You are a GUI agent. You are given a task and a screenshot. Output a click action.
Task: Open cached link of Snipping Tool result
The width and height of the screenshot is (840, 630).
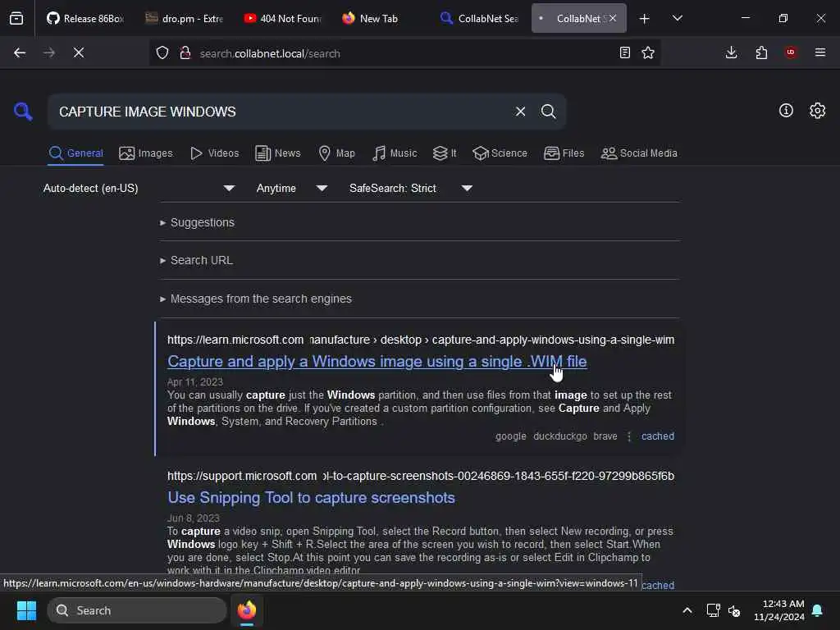(658, 585)
